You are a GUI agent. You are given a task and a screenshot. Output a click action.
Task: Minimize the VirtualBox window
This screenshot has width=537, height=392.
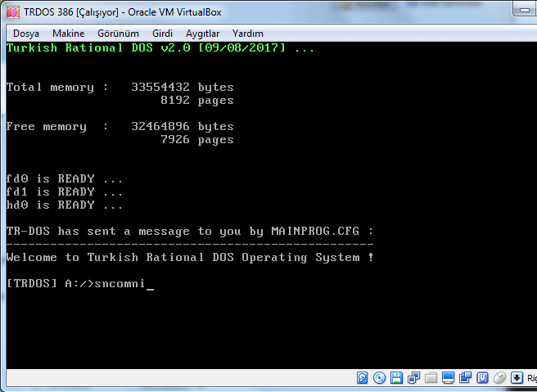coord(525,10)
